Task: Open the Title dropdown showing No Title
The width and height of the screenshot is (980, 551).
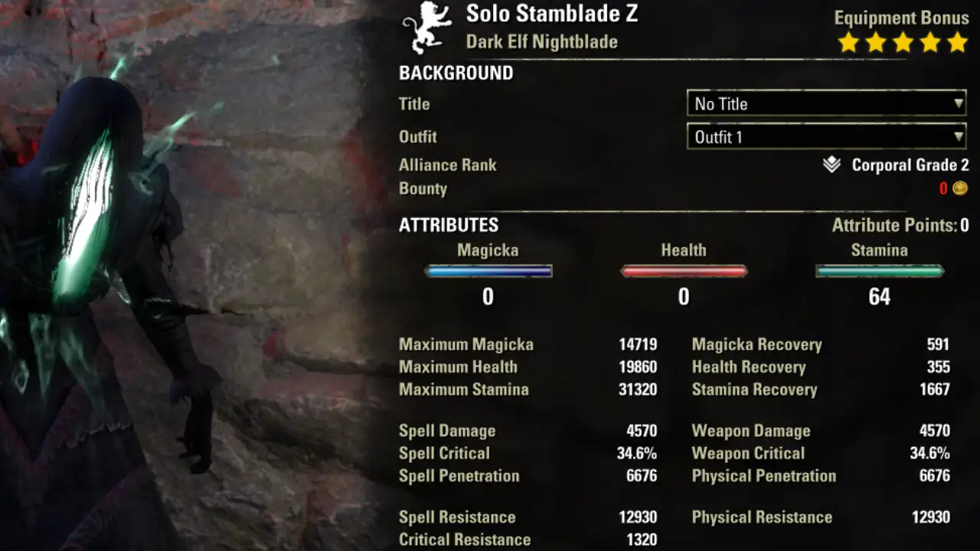Action: click(x=827, y=103)
